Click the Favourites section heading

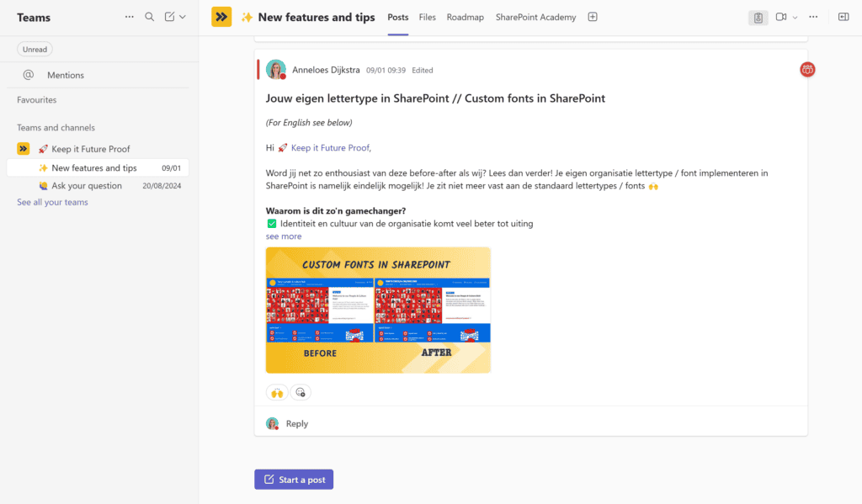(37, 100)
